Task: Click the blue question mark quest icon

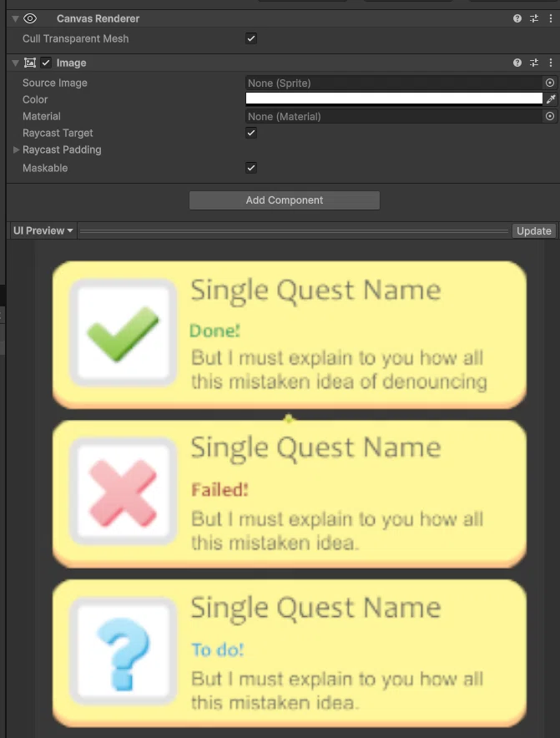Action: (123, 654)
